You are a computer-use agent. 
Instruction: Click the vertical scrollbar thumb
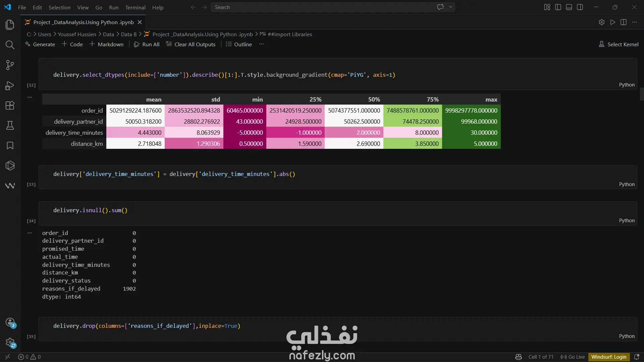click(x=642, y=94)
